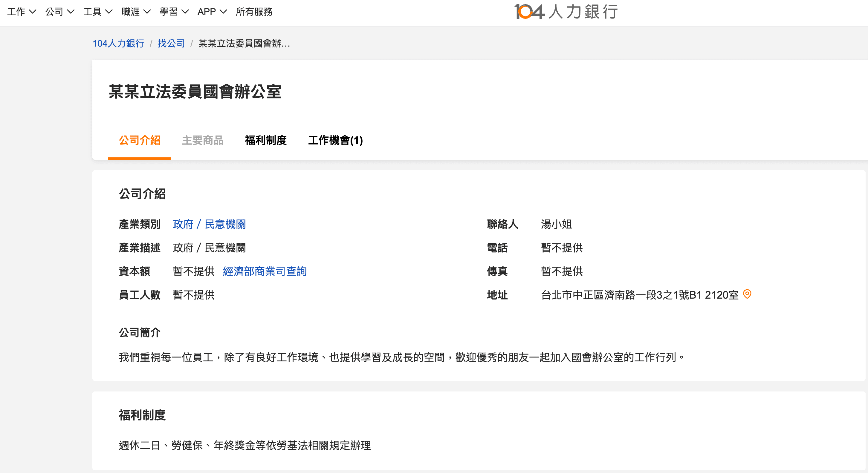The image size is (868, 473).
Task: Click the 公司簡介 heading
Action: pyautogui.click(x=140, y=333)
